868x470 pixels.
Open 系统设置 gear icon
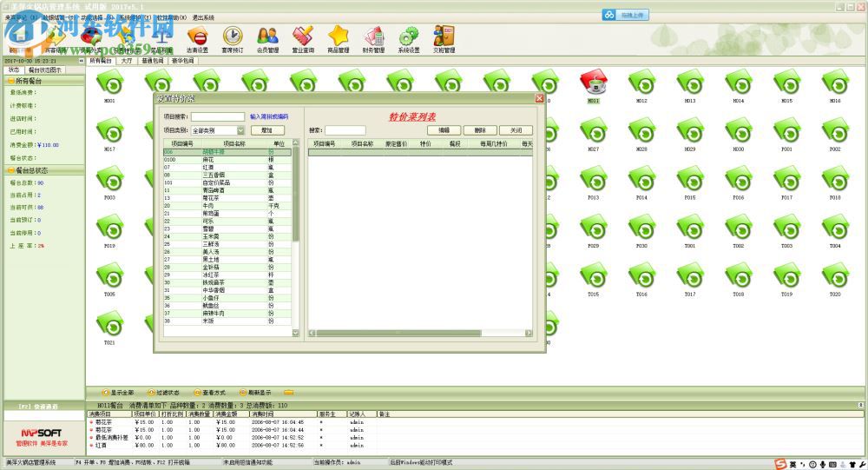pyautogui.click(x=409, y=38)
